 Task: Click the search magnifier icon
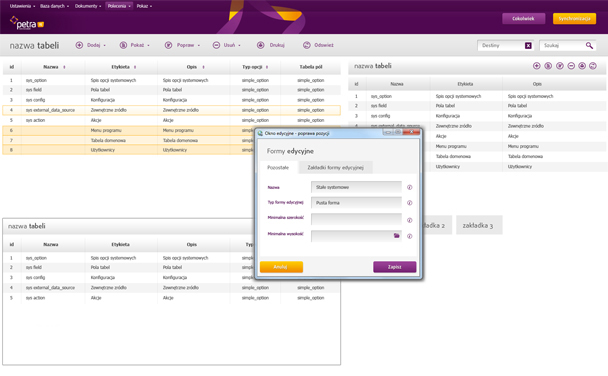coord(589,45)
